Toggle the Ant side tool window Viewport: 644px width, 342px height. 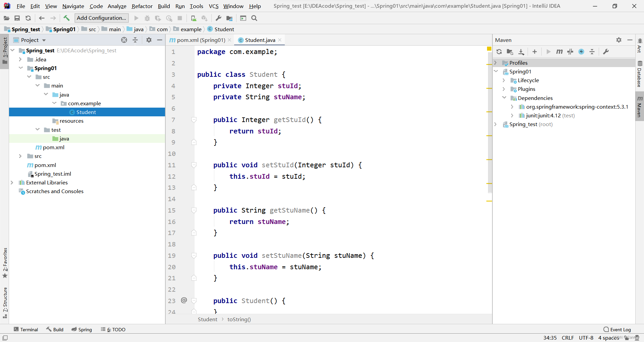click(640, 45)
